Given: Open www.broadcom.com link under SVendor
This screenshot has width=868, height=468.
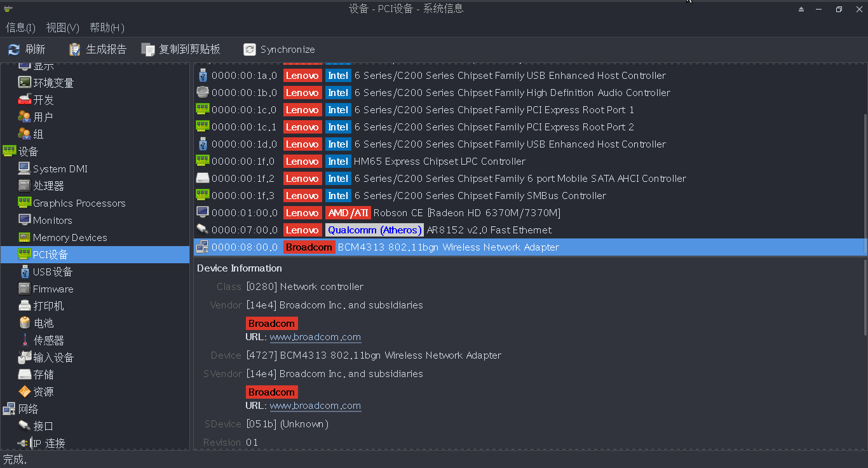Looking at the screenshot, I should pyautogui.click(x=315, y=406).
